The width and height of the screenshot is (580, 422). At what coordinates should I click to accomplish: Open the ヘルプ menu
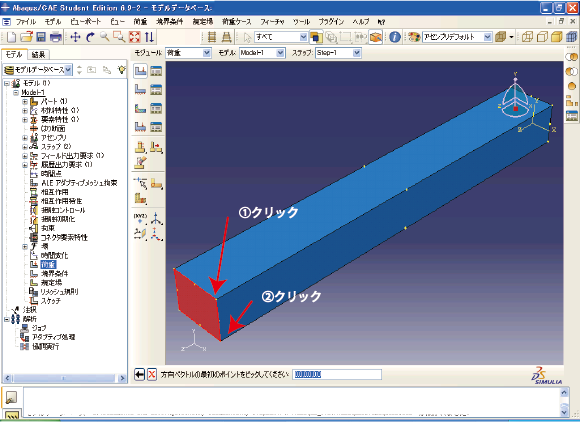coord(361,22)
